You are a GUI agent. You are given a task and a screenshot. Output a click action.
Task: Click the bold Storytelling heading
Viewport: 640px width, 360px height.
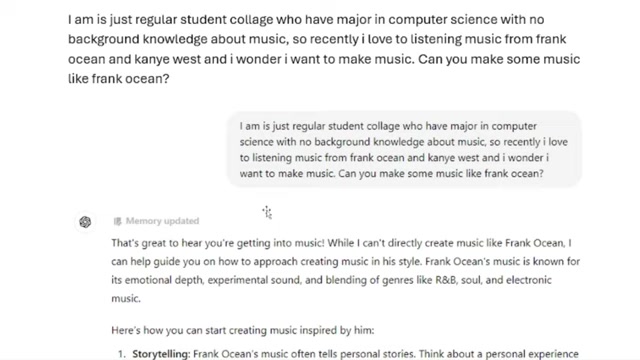161,354
